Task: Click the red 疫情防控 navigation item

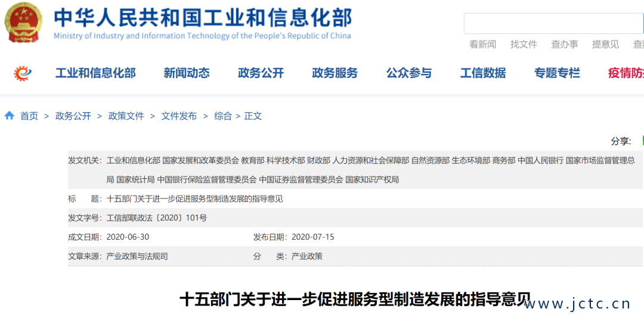Action: click(625, 73)
